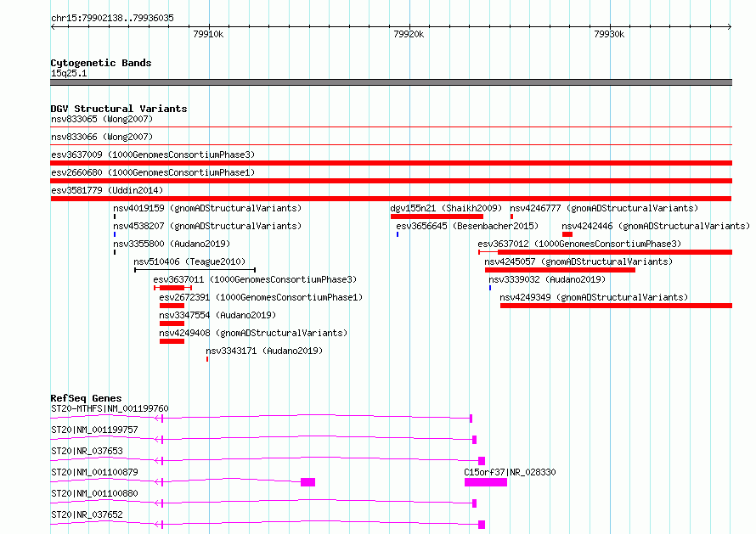
Task: Open the C15orf37|NR_028330 gene
Action: (510, 472)
